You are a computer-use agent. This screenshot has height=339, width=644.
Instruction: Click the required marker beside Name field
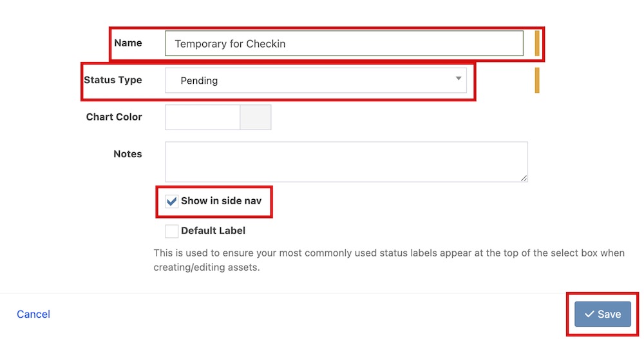pyautogui.click(x=537, y=43)
